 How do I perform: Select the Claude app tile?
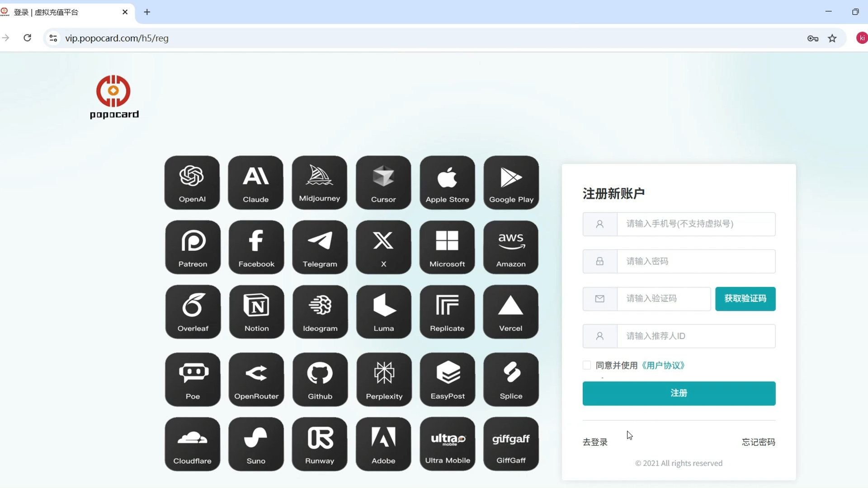point(255,183)
